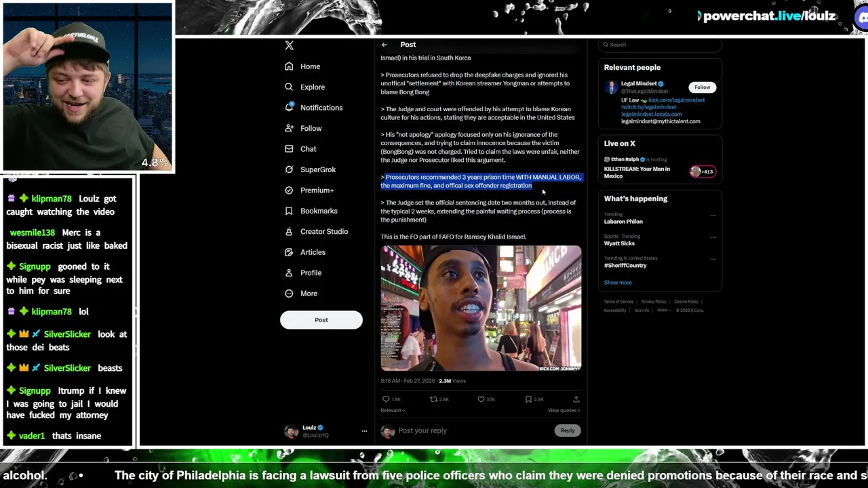This screenshot has width=868, height=488.
Task: Select the Home menu label
Action: 310,66
